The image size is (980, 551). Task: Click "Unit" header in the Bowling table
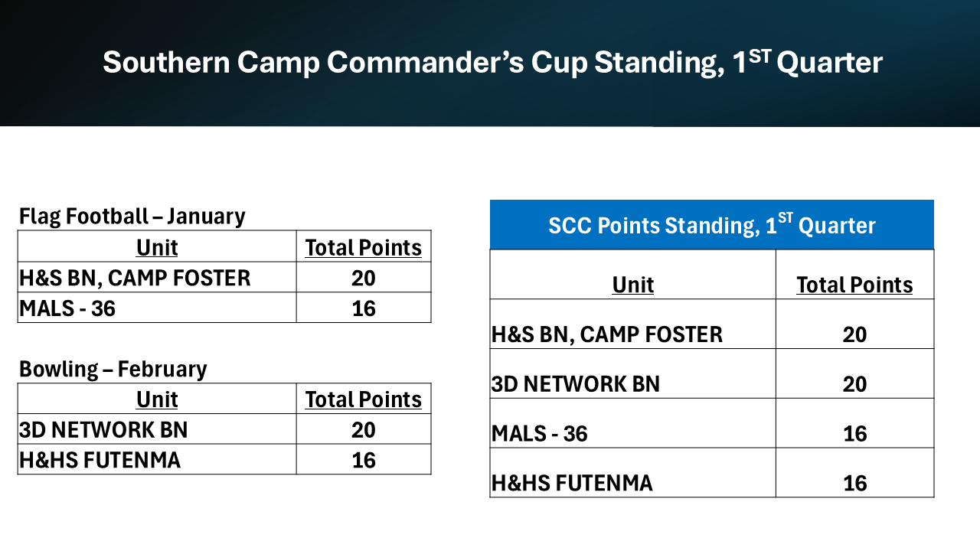[x=157, y=399]
